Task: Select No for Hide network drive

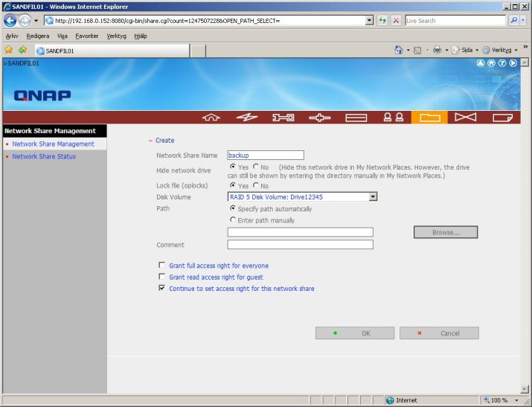Action: click(256, 167)
